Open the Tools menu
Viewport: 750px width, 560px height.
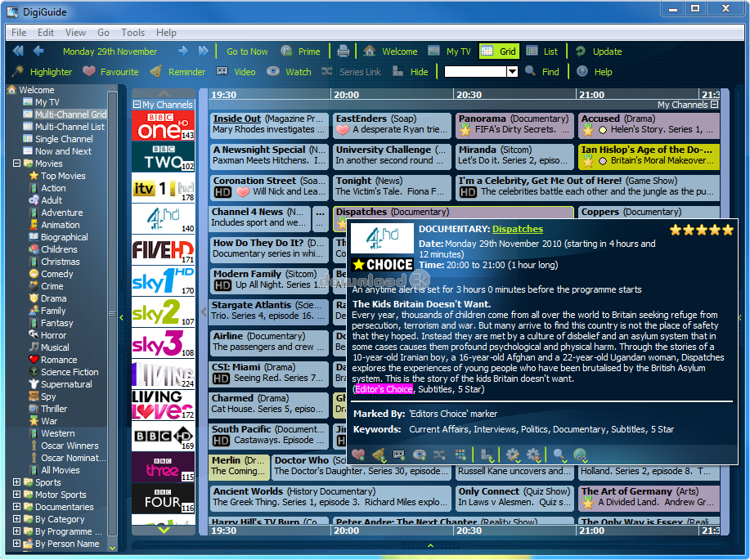point(132,33)
